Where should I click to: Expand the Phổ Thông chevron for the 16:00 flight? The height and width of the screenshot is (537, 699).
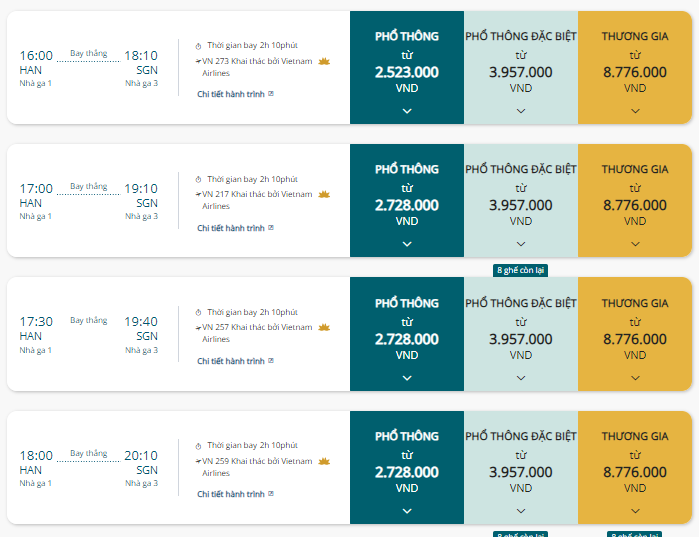(x=407, y=110)
